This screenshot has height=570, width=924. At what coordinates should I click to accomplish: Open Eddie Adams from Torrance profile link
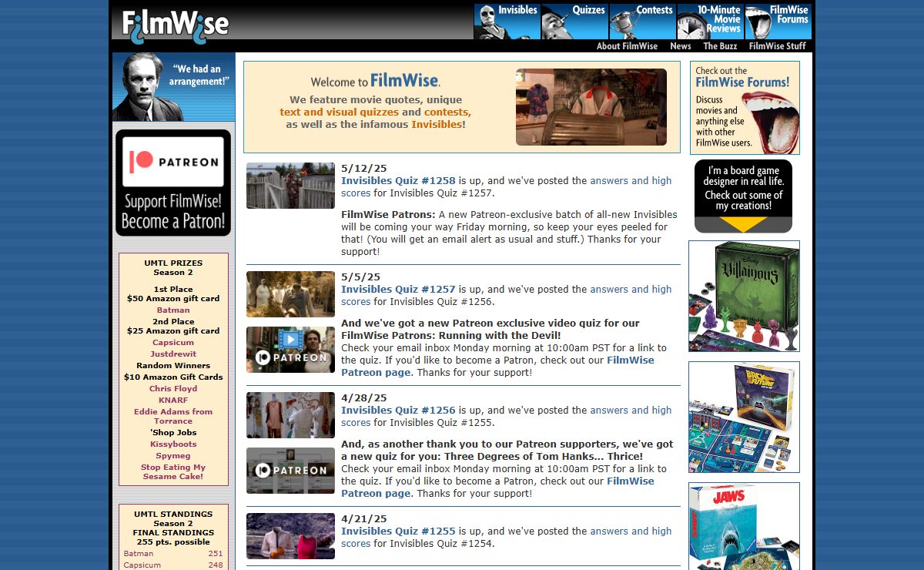(173, 416)
